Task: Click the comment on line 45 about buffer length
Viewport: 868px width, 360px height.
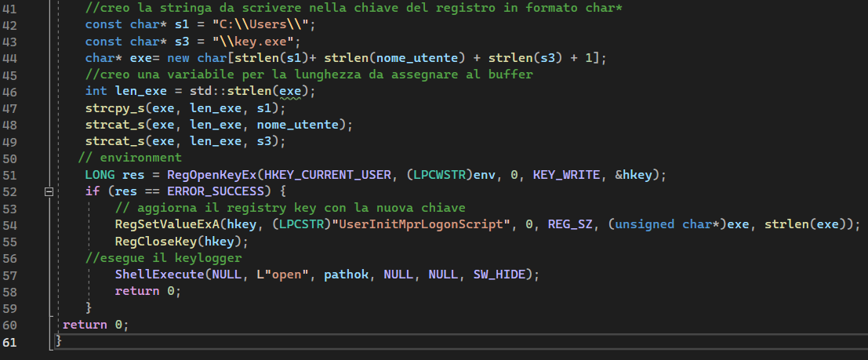Action: click(x=309, y=75)
